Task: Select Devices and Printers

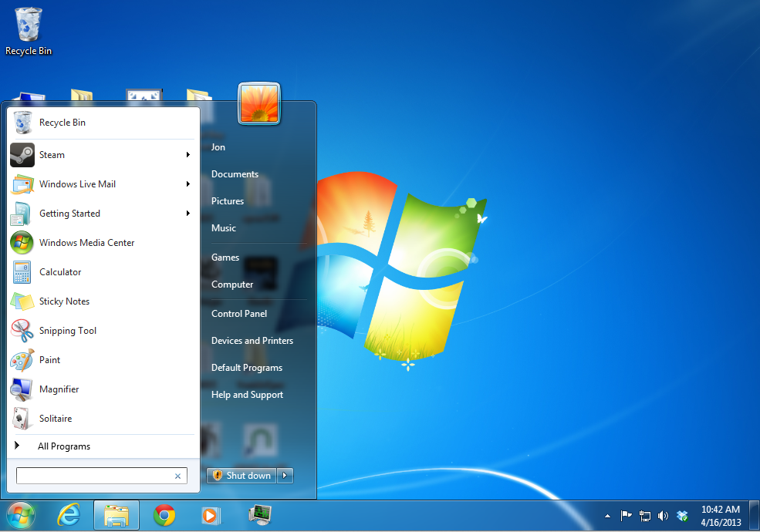Action: pyautogui.click(x=252, y=341)
